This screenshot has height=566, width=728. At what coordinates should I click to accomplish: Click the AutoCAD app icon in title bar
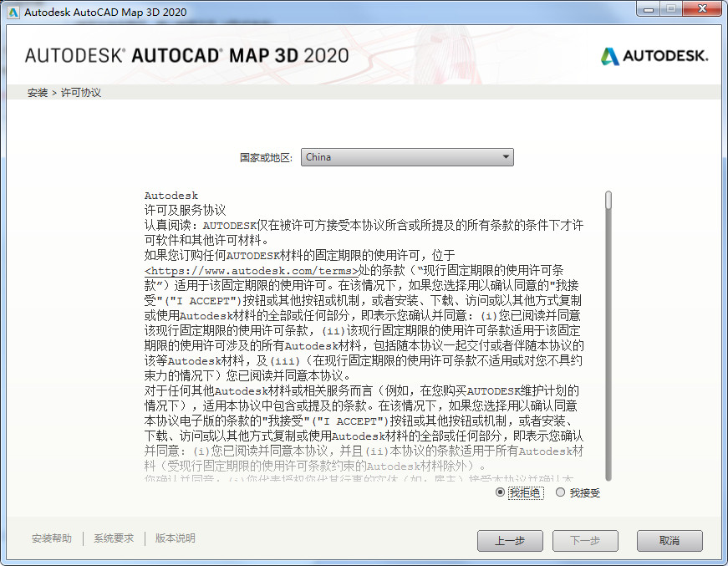coord(13,12)
